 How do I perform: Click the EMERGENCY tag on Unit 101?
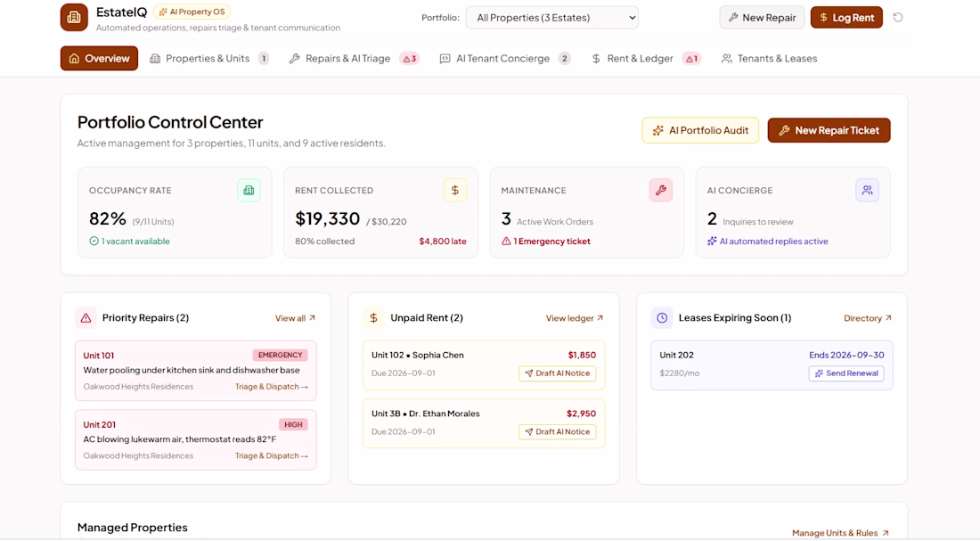pos(280,355)
